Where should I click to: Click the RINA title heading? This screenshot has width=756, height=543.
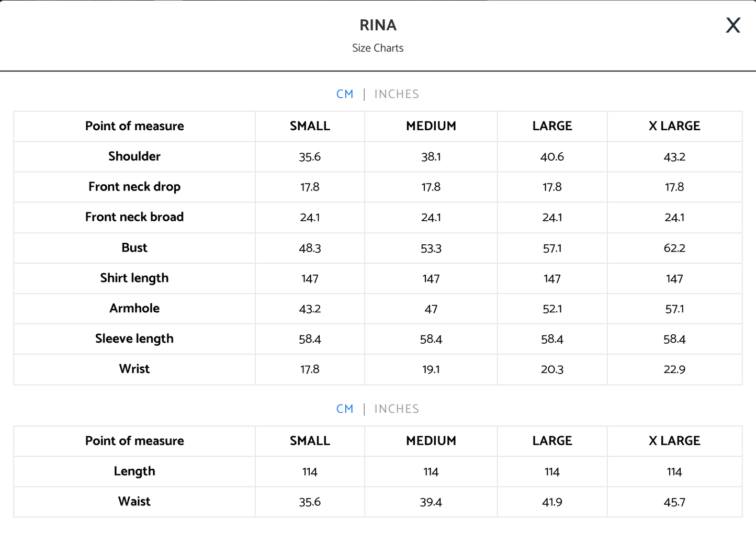(x=378, y=25)
